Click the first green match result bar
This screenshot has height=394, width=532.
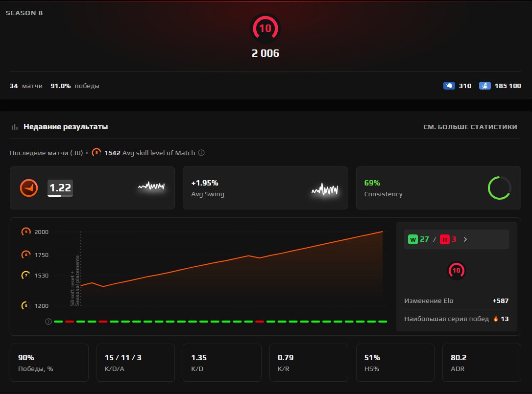pyautogui.click(x=58, y=322)
